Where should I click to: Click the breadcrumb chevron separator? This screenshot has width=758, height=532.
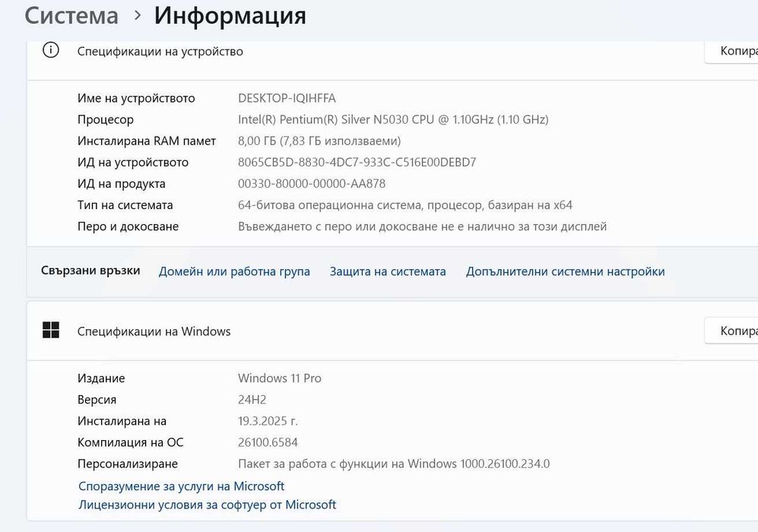click(138, 16)
